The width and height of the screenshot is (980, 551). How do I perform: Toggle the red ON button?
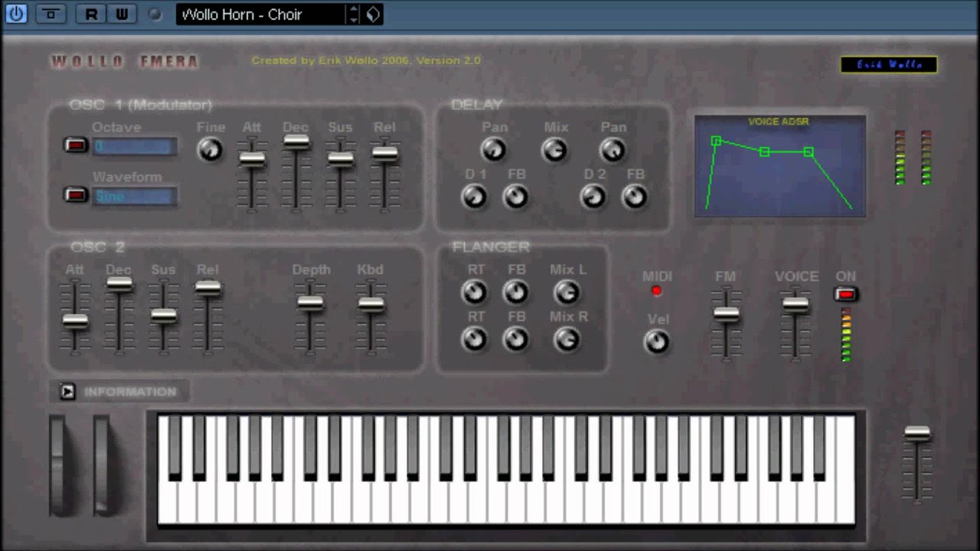pos(846,294)
